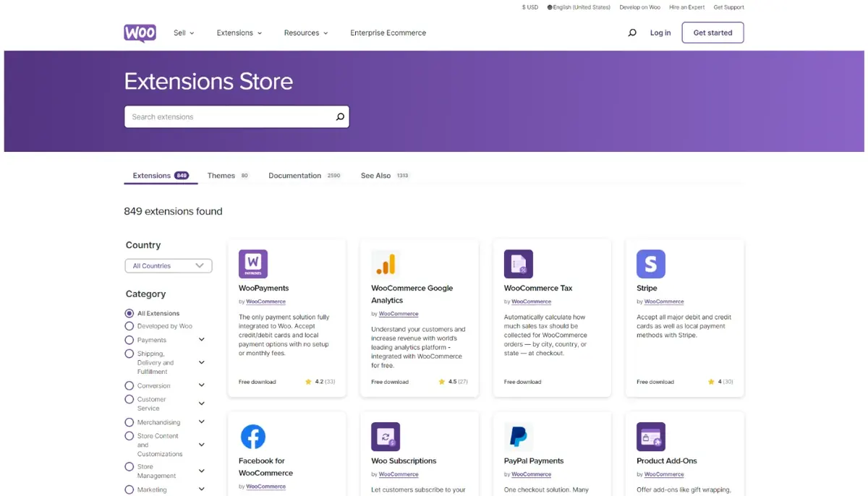Open the Develop on Woo link
The height and width of the screenshot is (496, 868).
(x=639, y=7)
